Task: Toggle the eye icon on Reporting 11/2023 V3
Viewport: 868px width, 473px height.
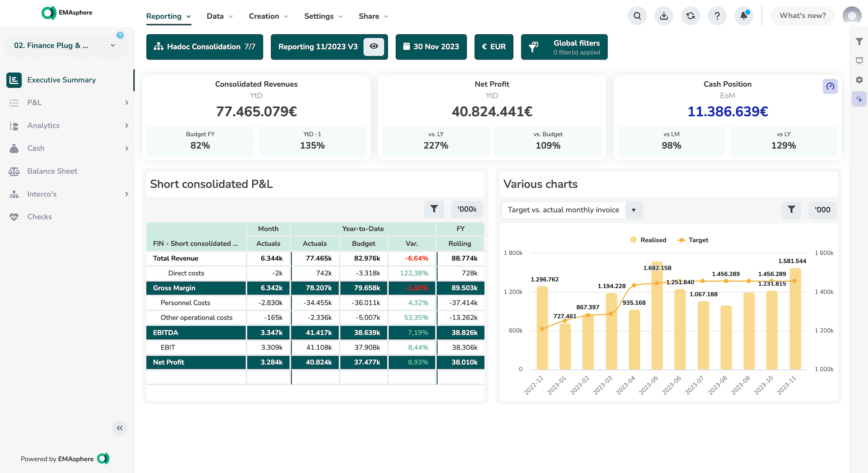Action: pos(374,46)
